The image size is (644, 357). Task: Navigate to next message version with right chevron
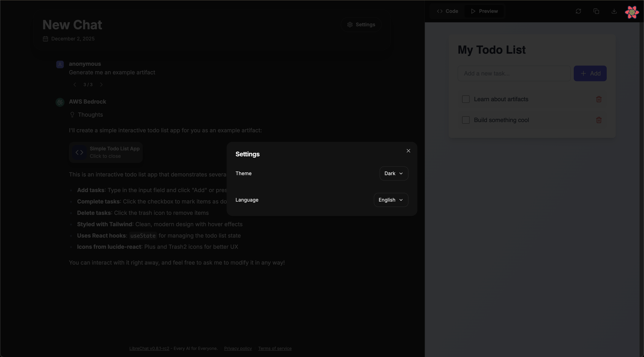101,85
